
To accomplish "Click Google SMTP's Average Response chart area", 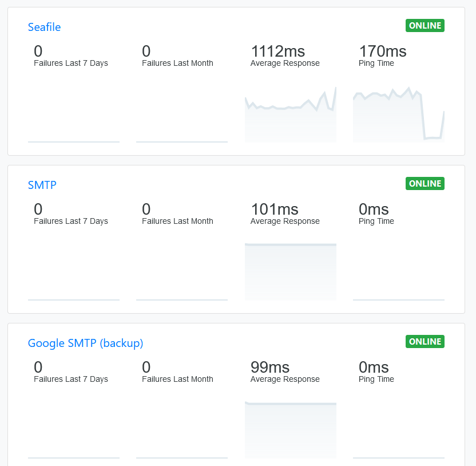I will click(x=290, y=430).
